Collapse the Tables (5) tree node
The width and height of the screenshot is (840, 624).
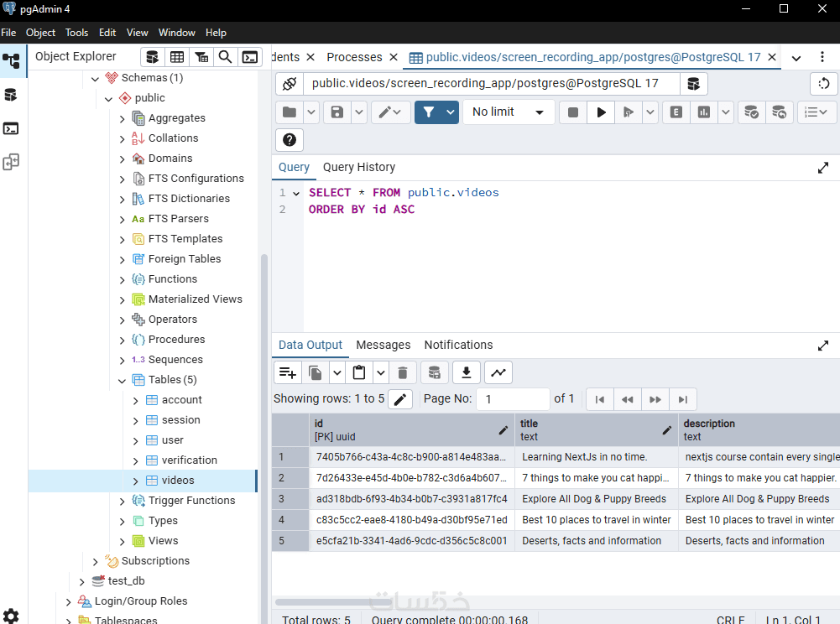click(123, 381)
